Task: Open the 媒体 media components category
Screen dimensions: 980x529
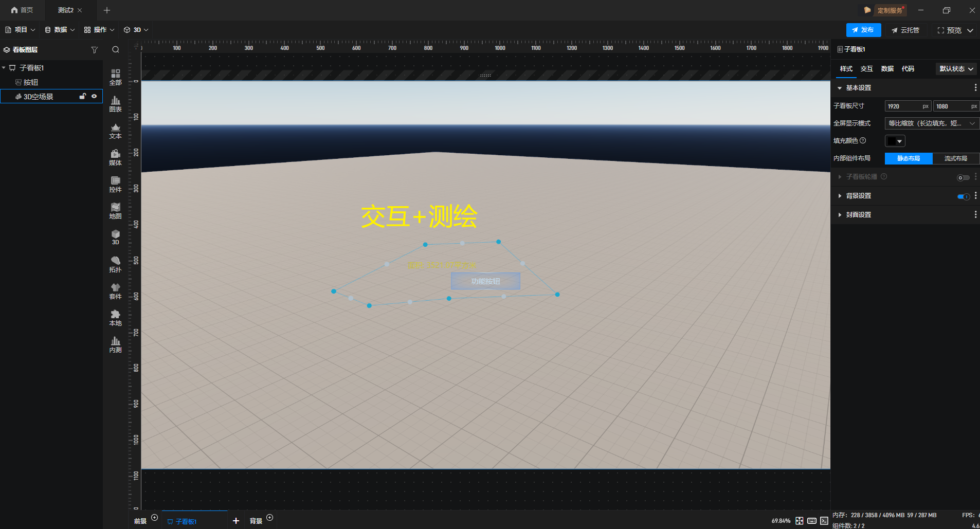Action: click(115, 157)
